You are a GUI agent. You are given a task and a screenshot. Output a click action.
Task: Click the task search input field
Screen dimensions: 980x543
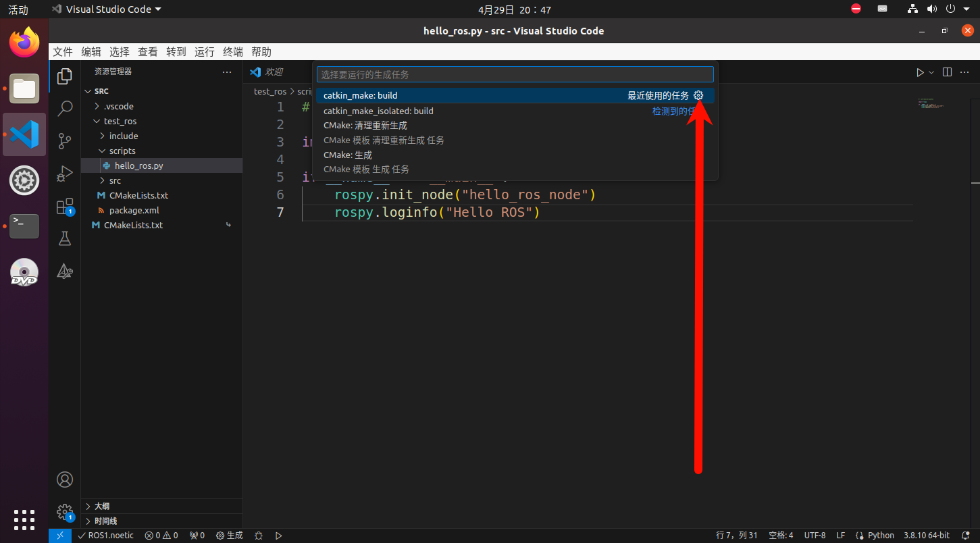(x=515, y=74)
